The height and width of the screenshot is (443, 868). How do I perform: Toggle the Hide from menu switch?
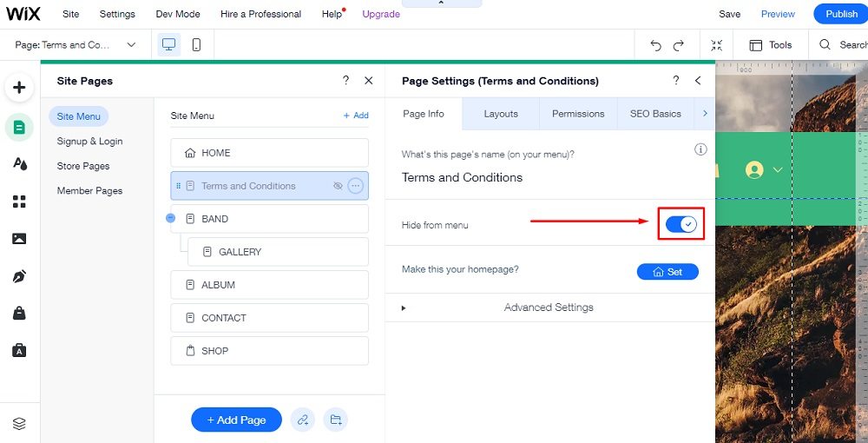point(681,225)
